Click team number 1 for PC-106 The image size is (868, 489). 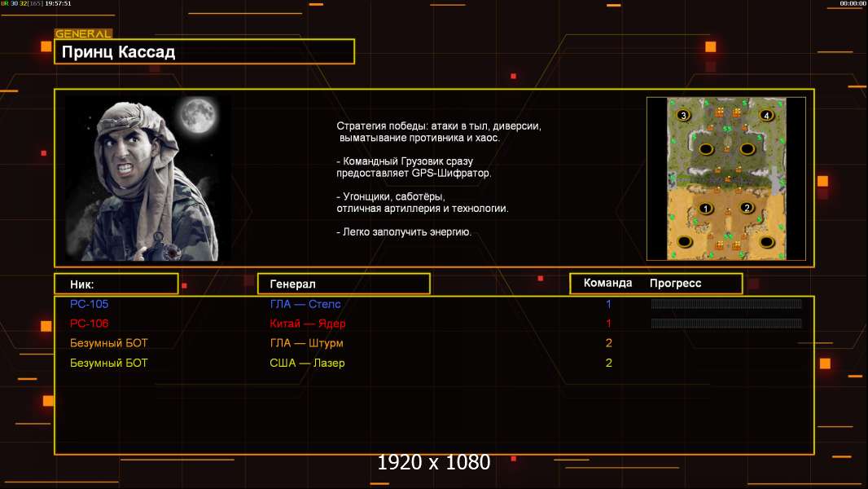pyautogui.click(x=608, y=324)
